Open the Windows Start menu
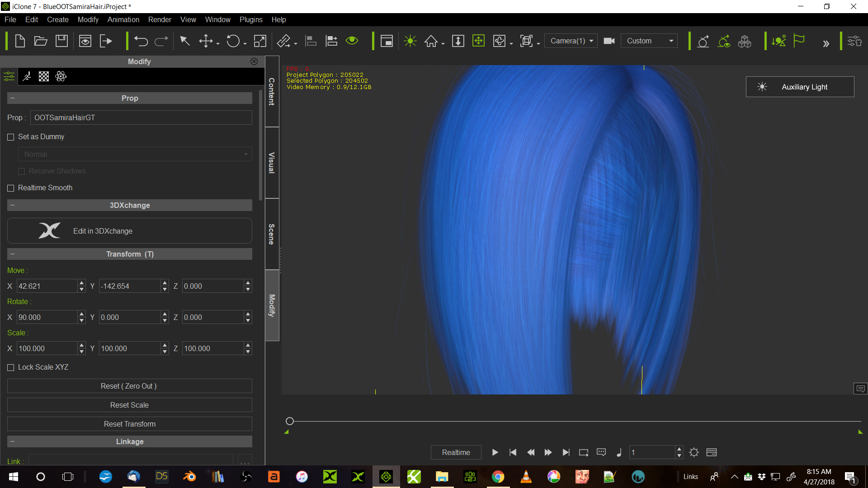Image resolution: width=868 pixels, height=488 pixels. click(x=13, y=477)
